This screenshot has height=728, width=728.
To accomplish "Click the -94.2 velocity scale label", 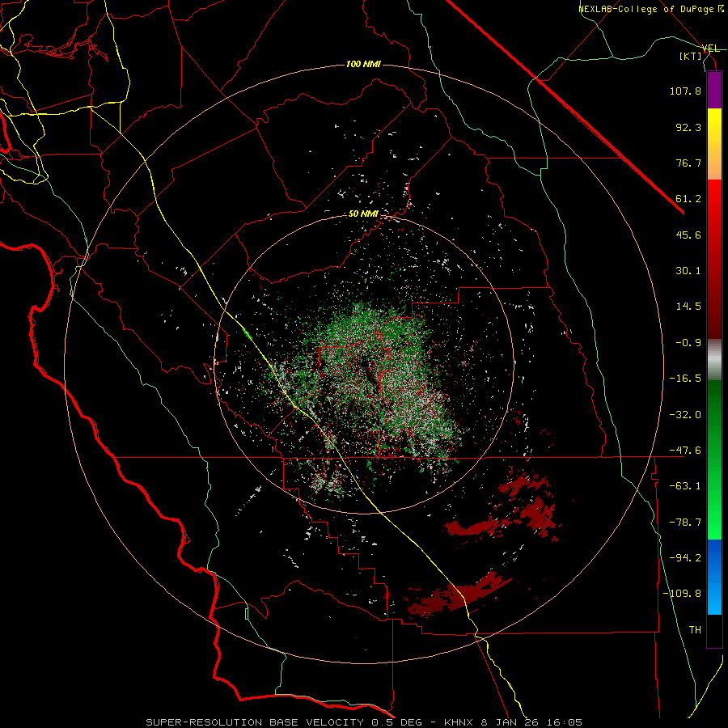I will coord(685,558).
